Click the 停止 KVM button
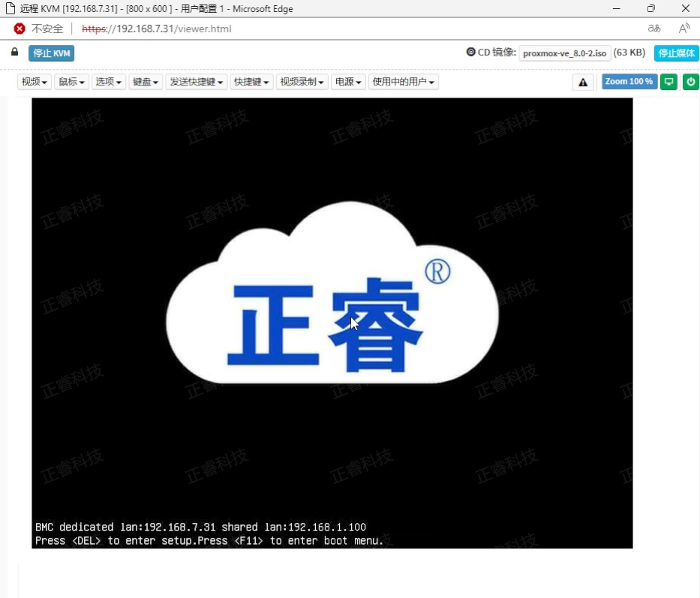Screen dimensions: 700x598 (51, 53)
